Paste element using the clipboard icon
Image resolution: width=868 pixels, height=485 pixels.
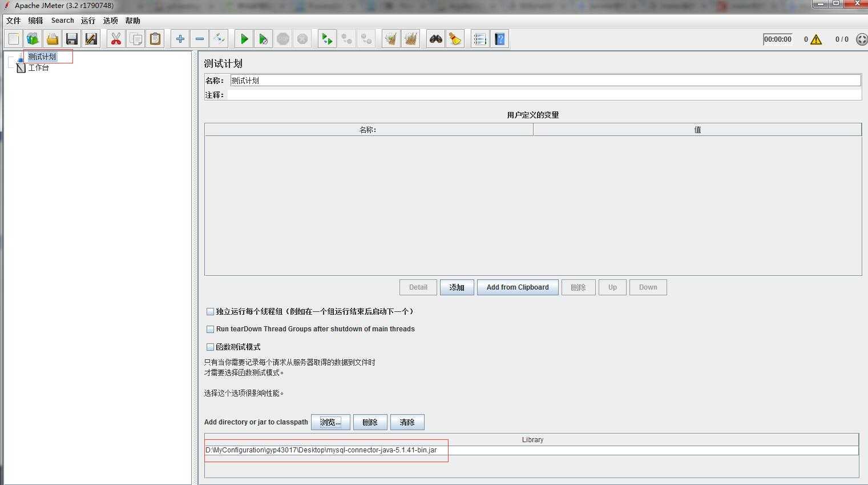point(155,39)
